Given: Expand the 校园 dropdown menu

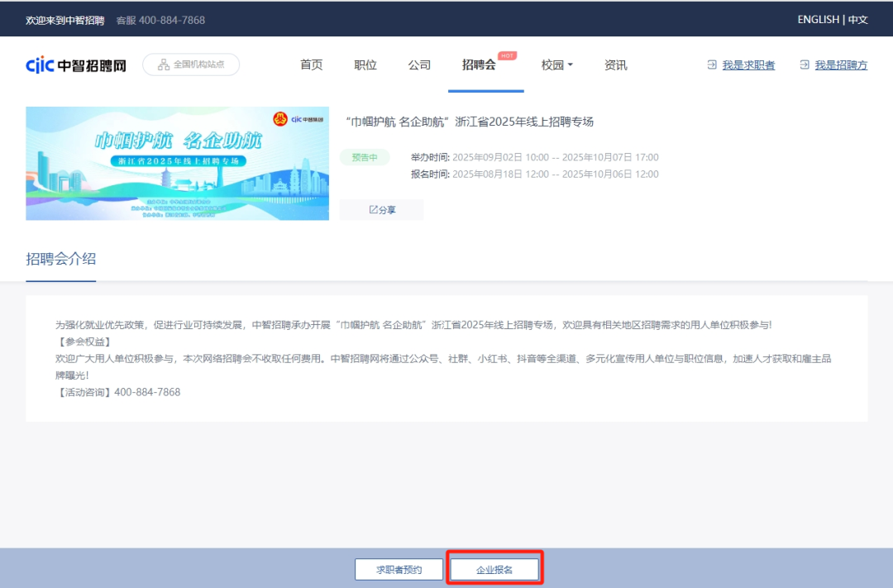Looking at the screenshot, I should click(x=556, y=65).
